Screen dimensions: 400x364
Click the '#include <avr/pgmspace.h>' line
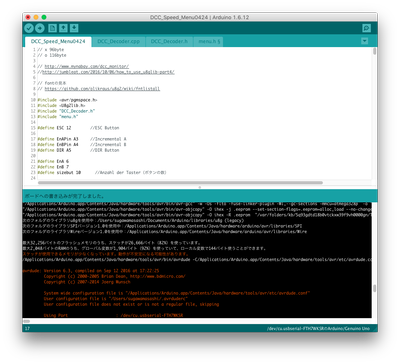tap(67, 100)
